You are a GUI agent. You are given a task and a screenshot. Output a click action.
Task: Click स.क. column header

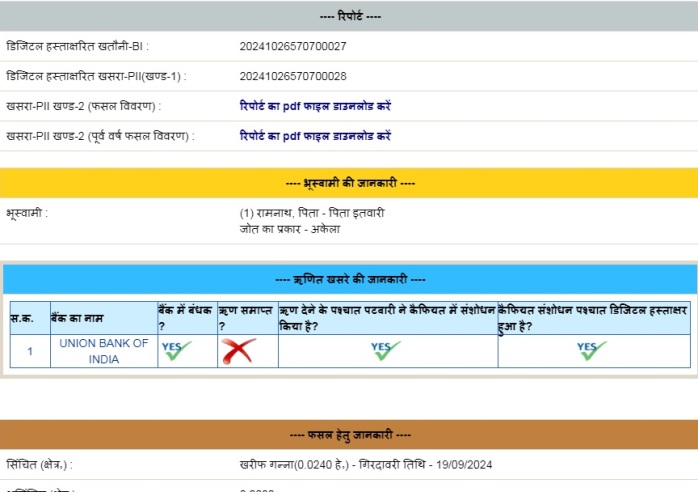(x=30, y=318)
